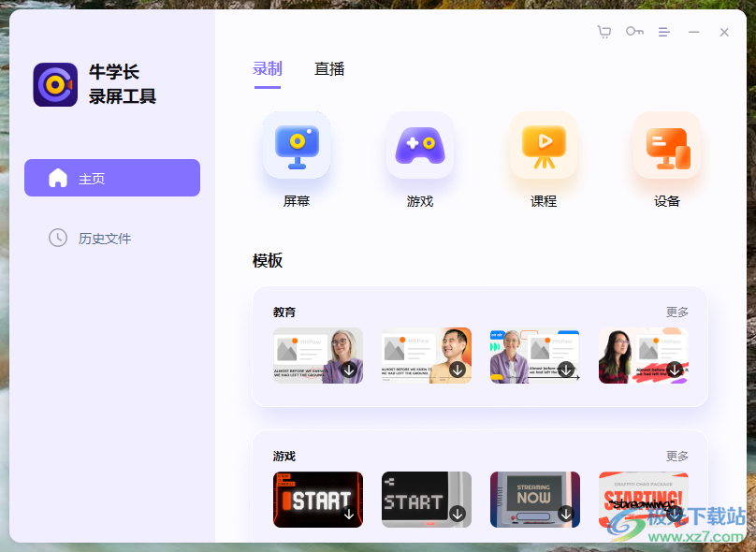
Task: Click the key license activation icon
Action: click(634, 31)
